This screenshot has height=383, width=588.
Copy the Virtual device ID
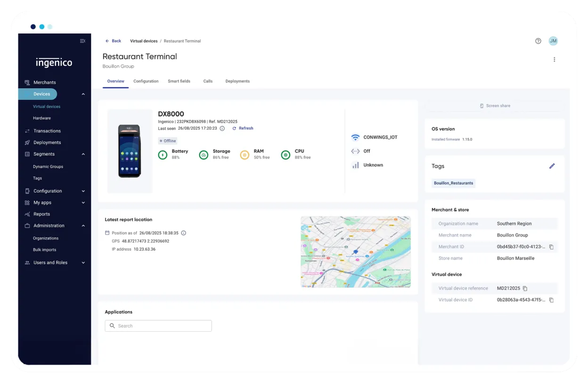[x=551, y=300]
